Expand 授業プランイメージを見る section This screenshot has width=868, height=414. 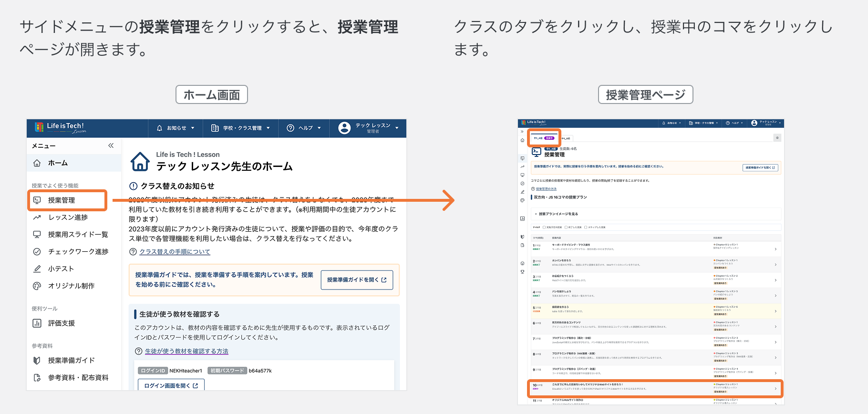(x=656, y=214)
